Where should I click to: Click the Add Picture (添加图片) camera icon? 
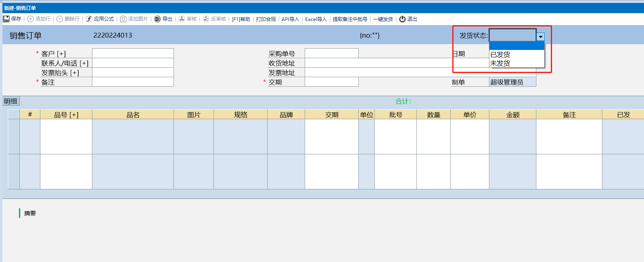click(x=123, y=19)
